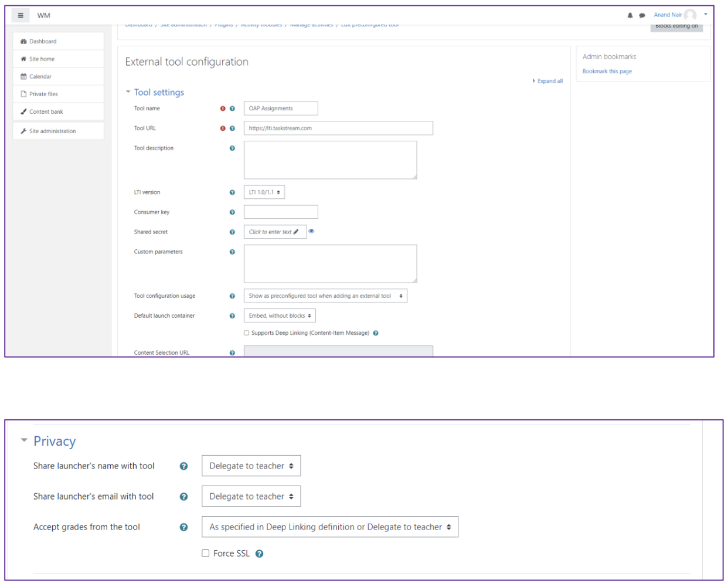The width and height of the screenshot is (728, 587).
Task: Go to Dashboard in sidebar
Action: point(58,42)
